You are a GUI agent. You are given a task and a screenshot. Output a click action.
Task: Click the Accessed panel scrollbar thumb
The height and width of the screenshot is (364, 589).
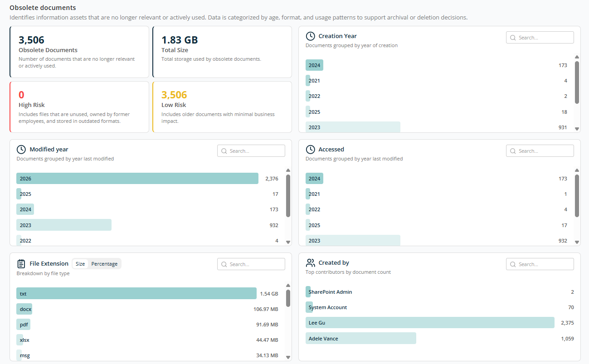pos(577,196)
